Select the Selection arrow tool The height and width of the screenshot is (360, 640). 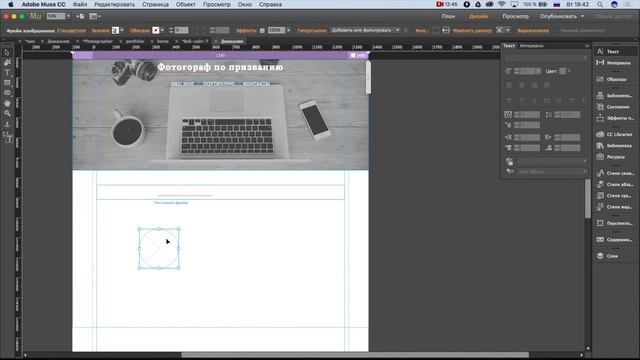pyautogui.click(x=7, y=52)
